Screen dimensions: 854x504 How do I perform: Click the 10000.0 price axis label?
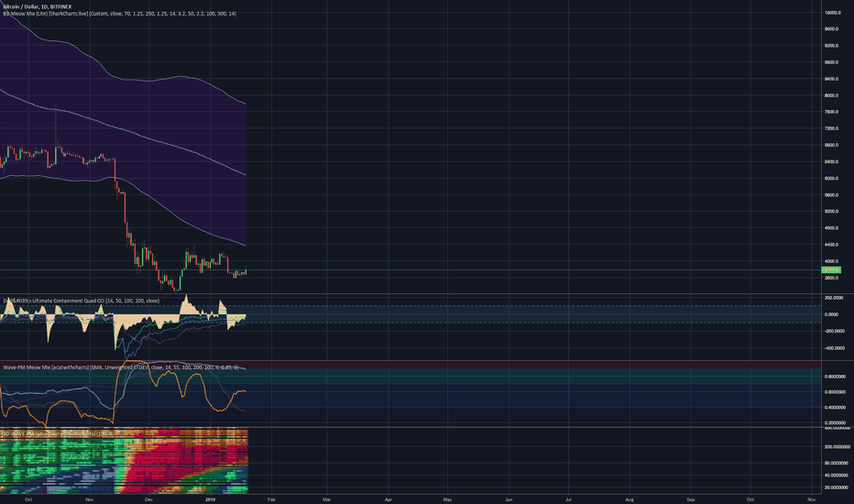point(832,13)
